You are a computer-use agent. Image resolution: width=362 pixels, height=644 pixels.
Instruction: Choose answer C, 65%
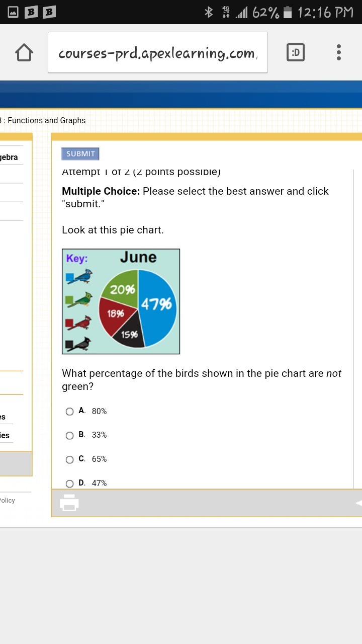point(70,459)
